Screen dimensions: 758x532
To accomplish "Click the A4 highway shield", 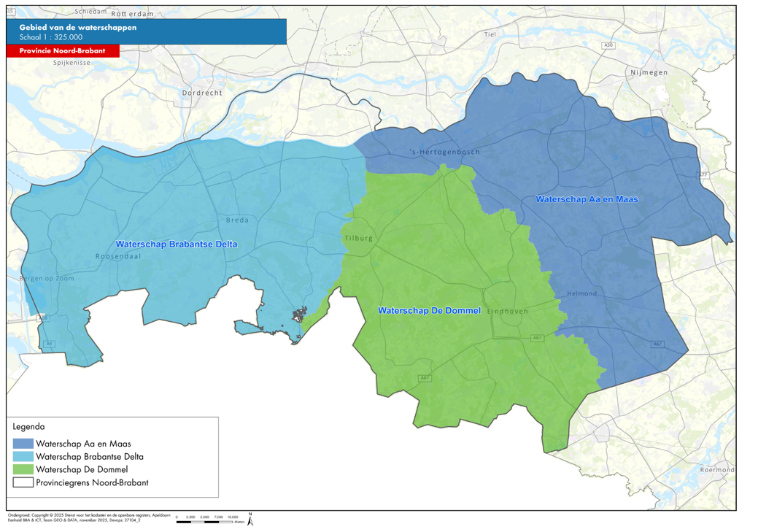I will tap(49, 343).
